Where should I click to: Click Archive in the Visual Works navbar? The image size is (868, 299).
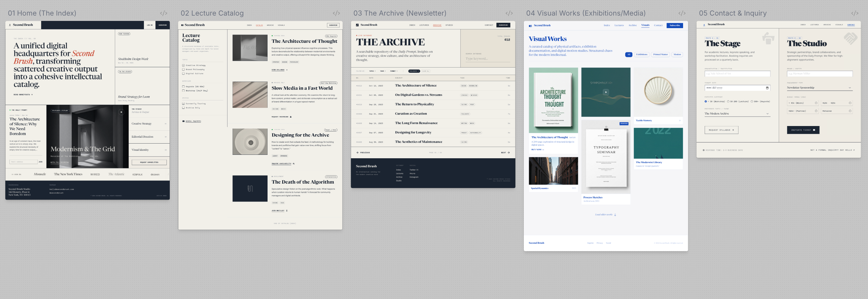click(x=632, y=26)
